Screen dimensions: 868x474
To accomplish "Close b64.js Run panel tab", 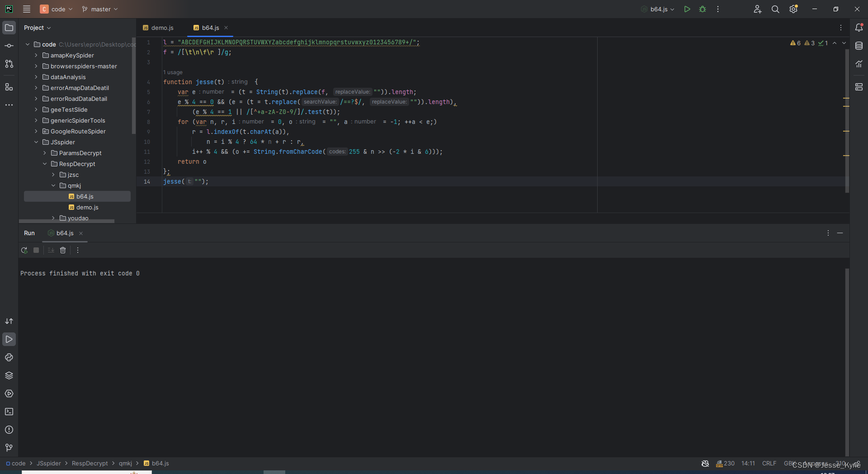I will [81, 233].
